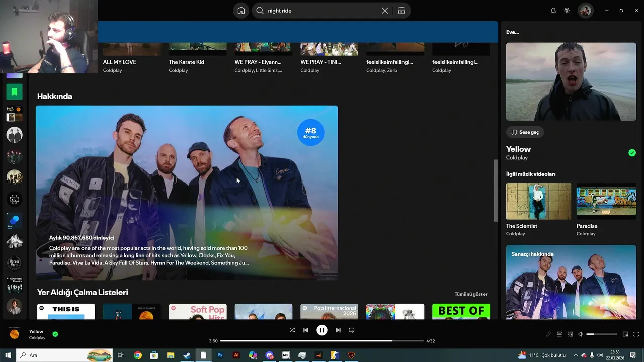Image resolution: width=644 pixels, height=362 pixels.
Task: Open "WE PRAY - TINI..." release
Action: tap(320, 62)
